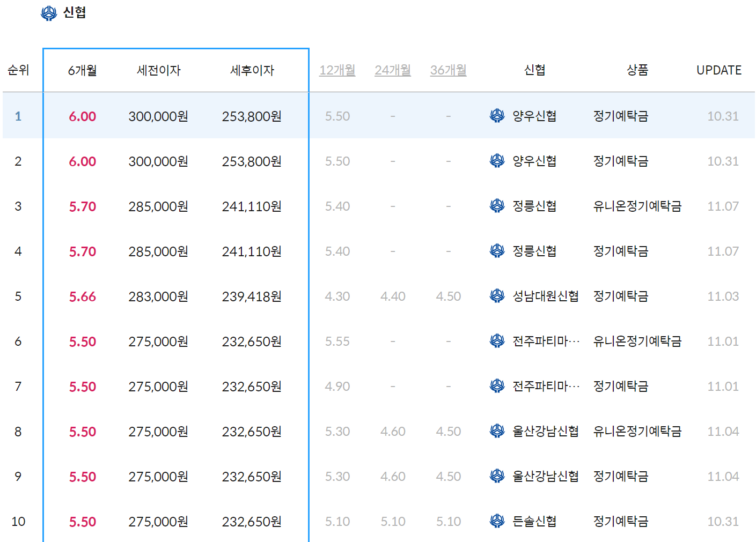Click the 신협 logo icon in the rank 1 row
This screenshot has height=542, width=756.
[x=497, y=116]
